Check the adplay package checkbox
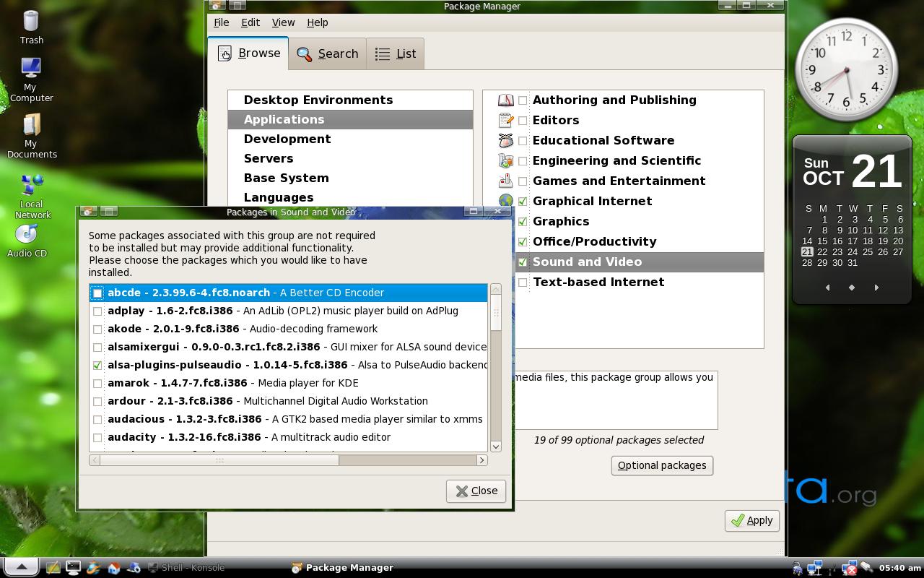Screen dimensions: 924x578 pos(97,311)
